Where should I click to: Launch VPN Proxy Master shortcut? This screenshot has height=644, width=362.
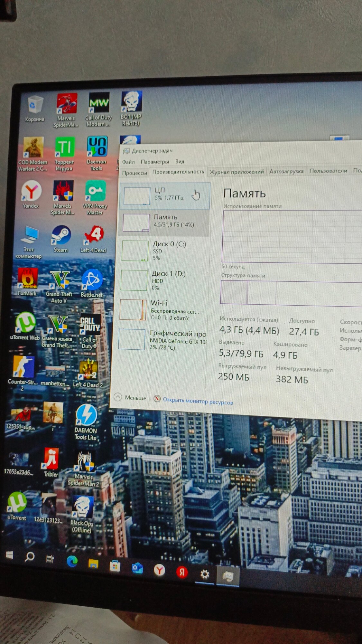click(x=95, y=198)
